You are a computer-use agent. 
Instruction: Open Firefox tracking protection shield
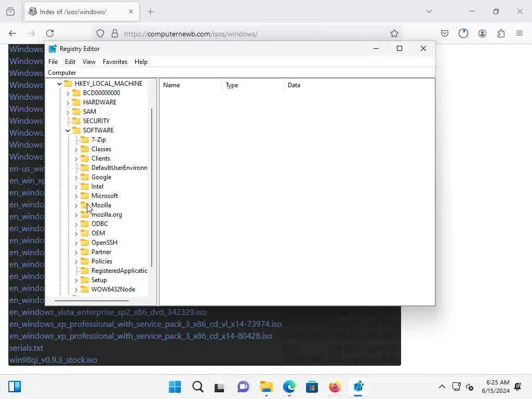[x=100, y=34]
